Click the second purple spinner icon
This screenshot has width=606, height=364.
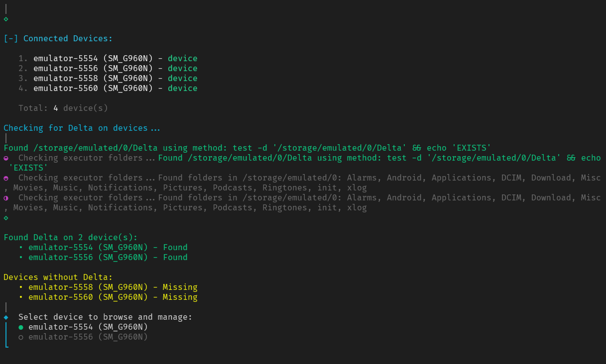[x=5, y=178]
